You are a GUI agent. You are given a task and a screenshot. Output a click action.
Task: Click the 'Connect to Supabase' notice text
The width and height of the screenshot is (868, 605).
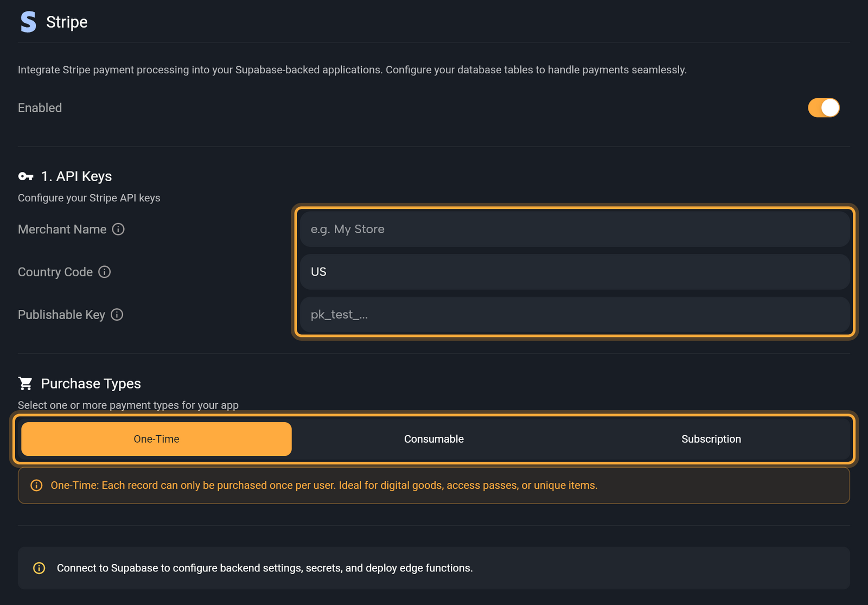[x=265, y=568]
